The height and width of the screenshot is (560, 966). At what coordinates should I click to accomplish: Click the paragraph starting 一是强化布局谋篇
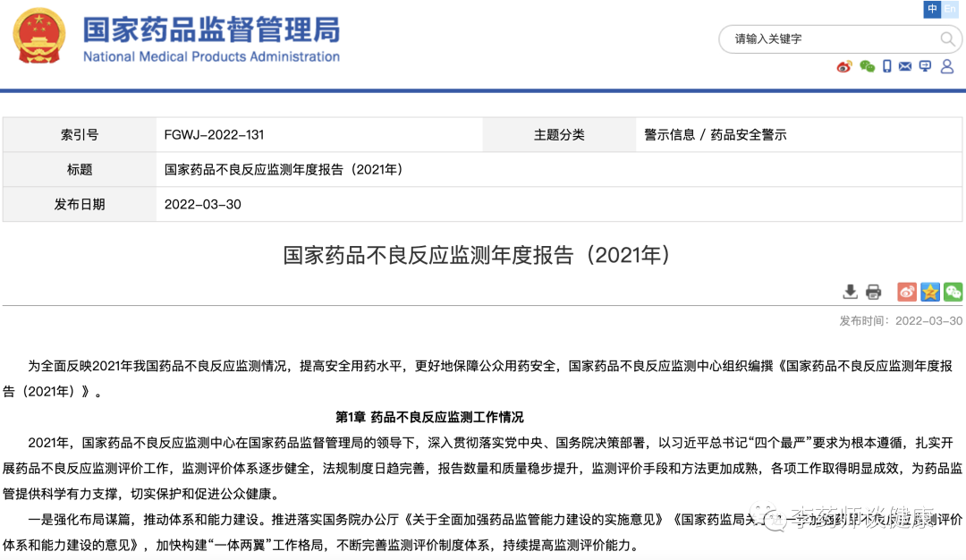483,532
